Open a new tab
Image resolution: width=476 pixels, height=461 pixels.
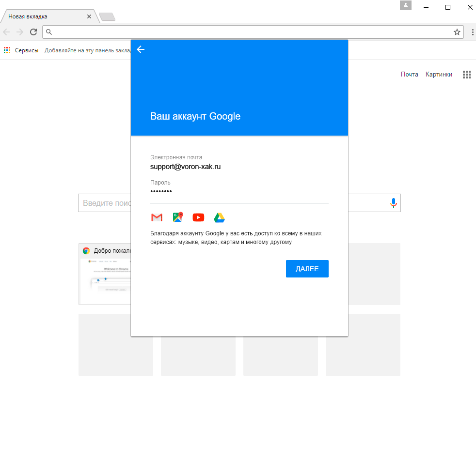107,17
